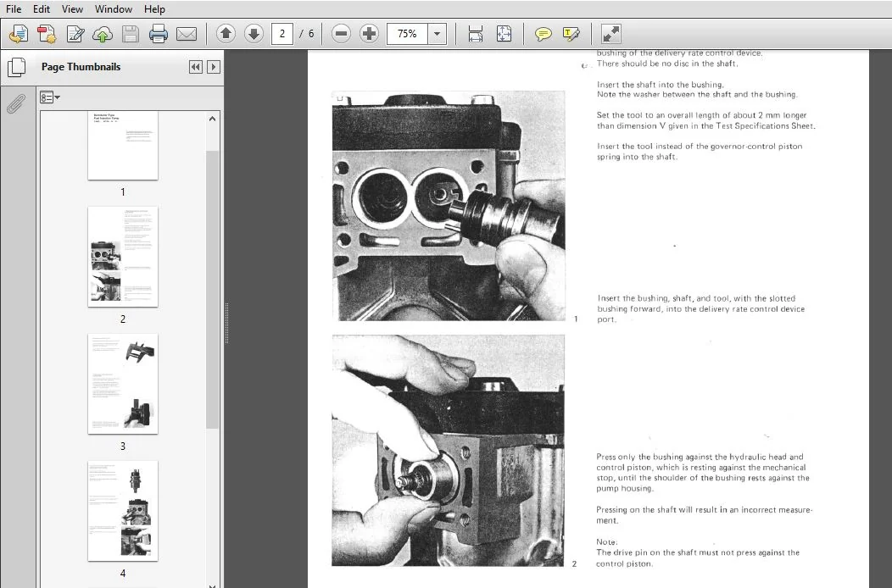Viewport: 892px width, 588px height.
Task: Select page 3 thumbnail
Action: (123, 384)
